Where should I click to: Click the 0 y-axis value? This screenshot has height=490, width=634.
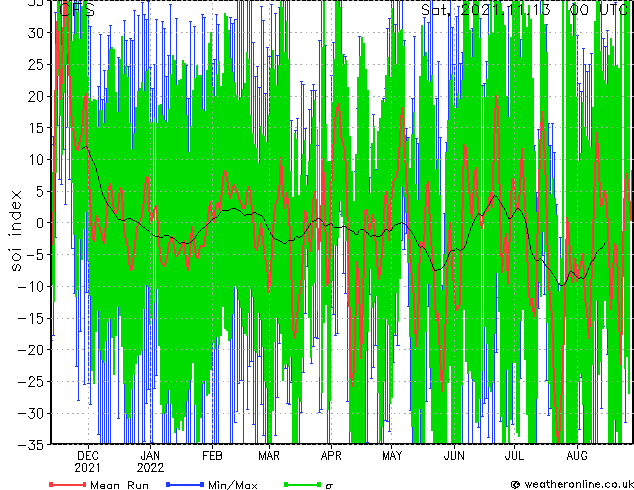pos(40,223)
